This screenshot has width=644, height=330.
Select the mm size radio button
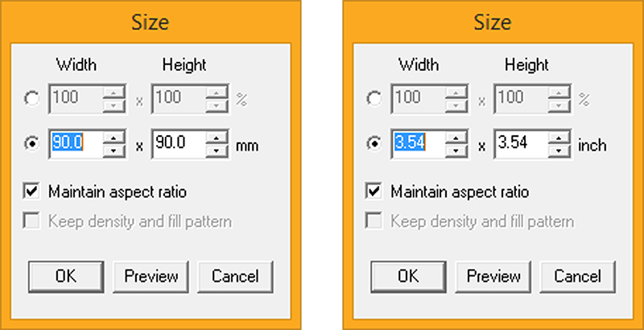point(32,146)
